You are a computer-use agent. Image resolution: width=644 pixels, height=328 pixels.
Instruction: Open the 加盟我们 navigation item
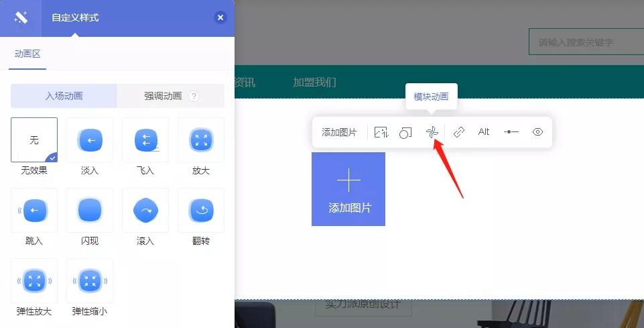point(314,83)
